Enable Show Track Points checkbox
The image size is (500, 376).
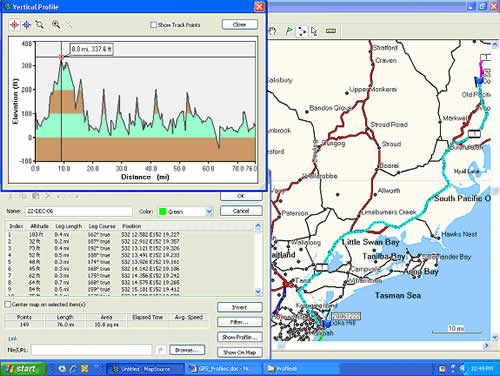pyautogui.click(x=153, y=25)
